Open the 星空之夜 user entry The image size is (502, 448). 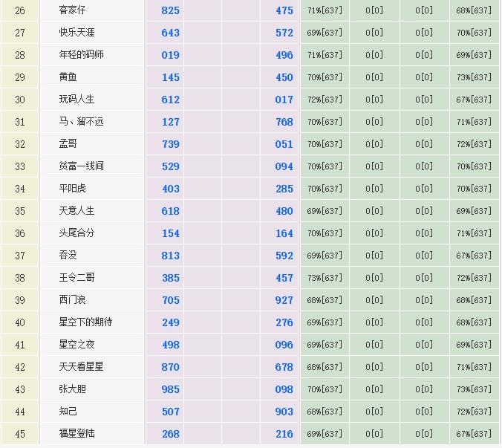pos(77,345)
